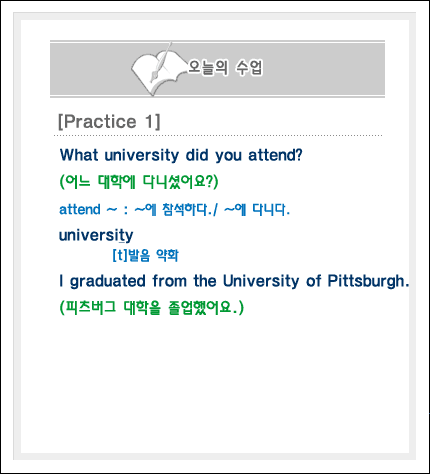
Task: Click the sentence 'I graduated from the University of Pittsburgh.'
Action: [234, 281]
